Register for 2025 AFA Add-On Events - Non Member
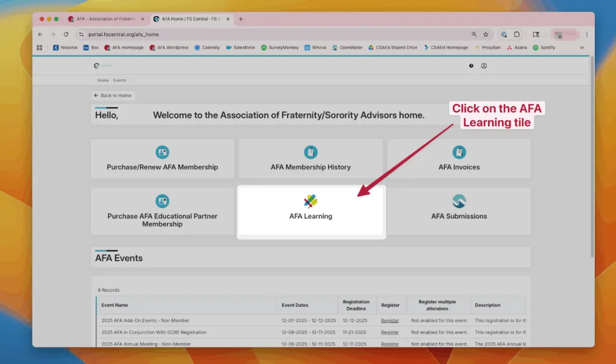This screenshot has width=616, height=364. tap(390, 320)
